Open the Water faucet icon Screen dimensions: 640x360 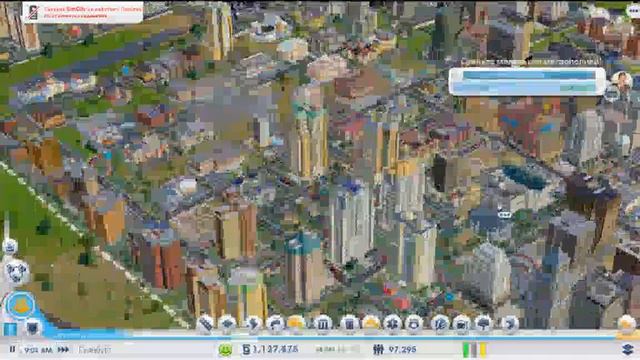(276, 324)
